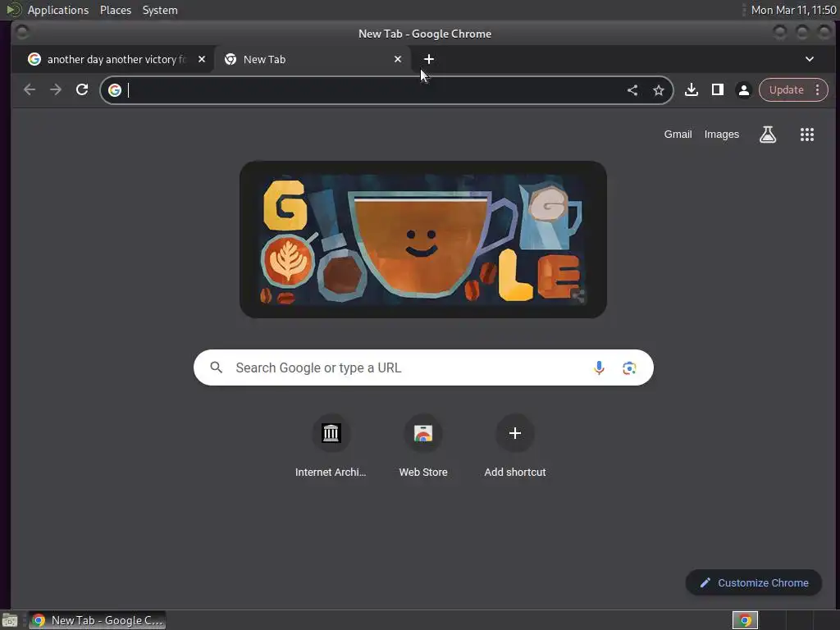Image resolution: width=840 pixels, height=630 pixels.
Task: Open the Places menu
Action: (x=115, y=10)
